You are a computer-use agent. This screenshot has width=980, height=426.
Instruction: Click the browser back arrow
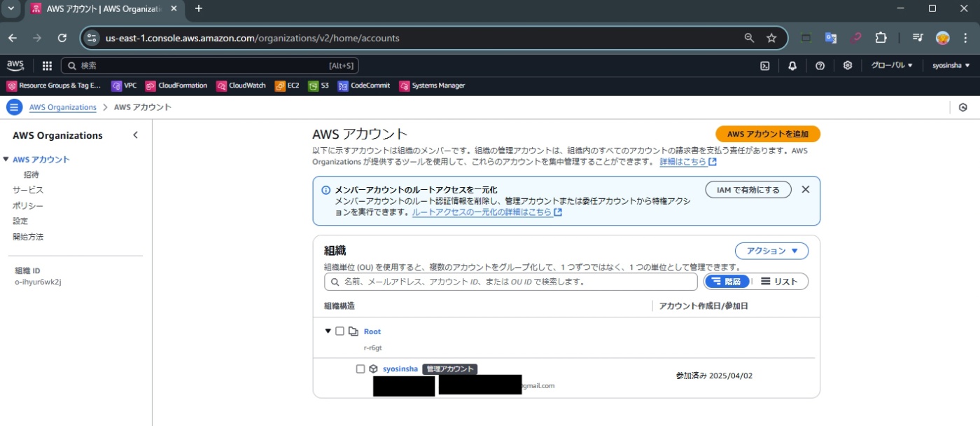click(12, 38)
